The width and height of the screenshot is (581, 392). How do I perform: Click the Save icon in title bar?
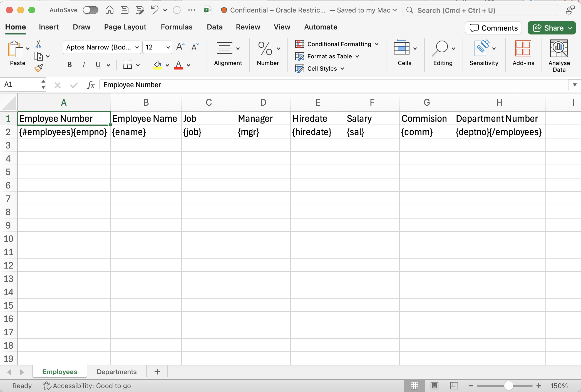pyautogui.click(x=124, y=10)
